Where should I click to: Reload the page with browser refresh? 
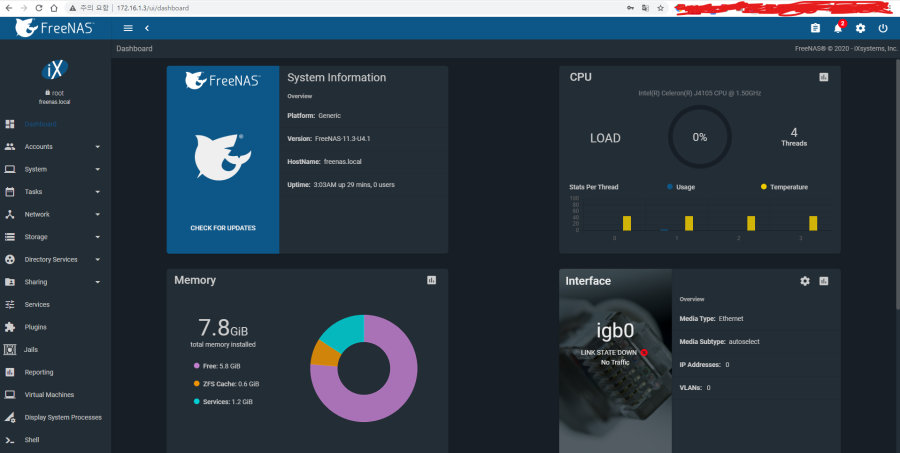tap(39, 8)
